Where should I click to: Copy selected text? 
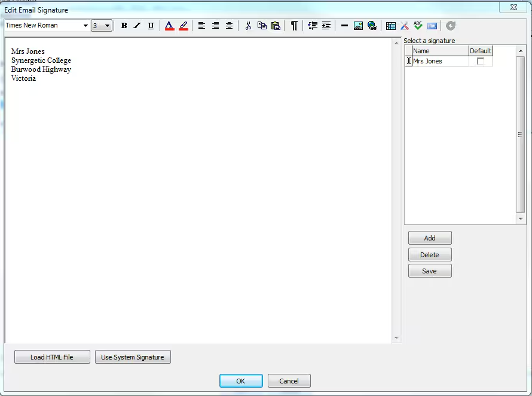tap(262, 26)
